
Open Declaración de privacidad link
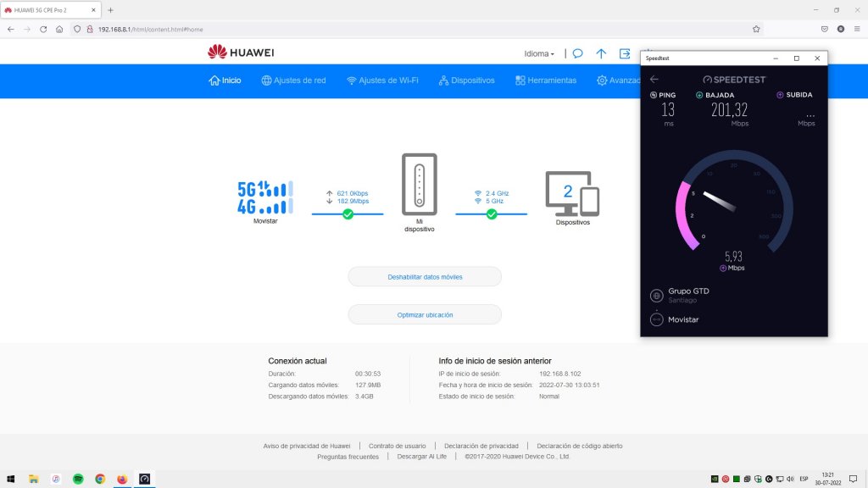click(481, 446)
